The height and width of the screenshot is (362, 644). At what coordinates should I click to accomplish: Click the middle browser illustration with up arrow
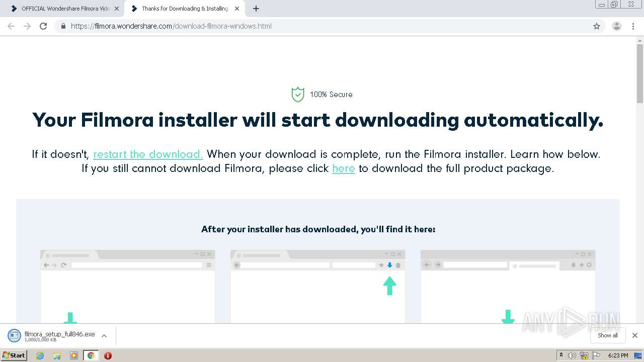tap(318, 287)
